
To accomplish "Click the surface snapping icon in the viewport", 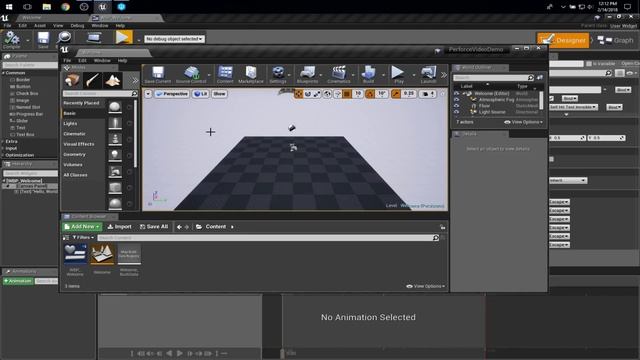I will tap(338, 94).
